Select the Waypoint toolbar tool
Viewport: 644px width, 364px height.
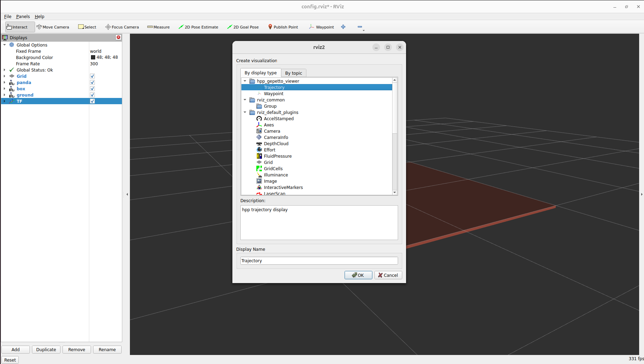tap(321, 27)
